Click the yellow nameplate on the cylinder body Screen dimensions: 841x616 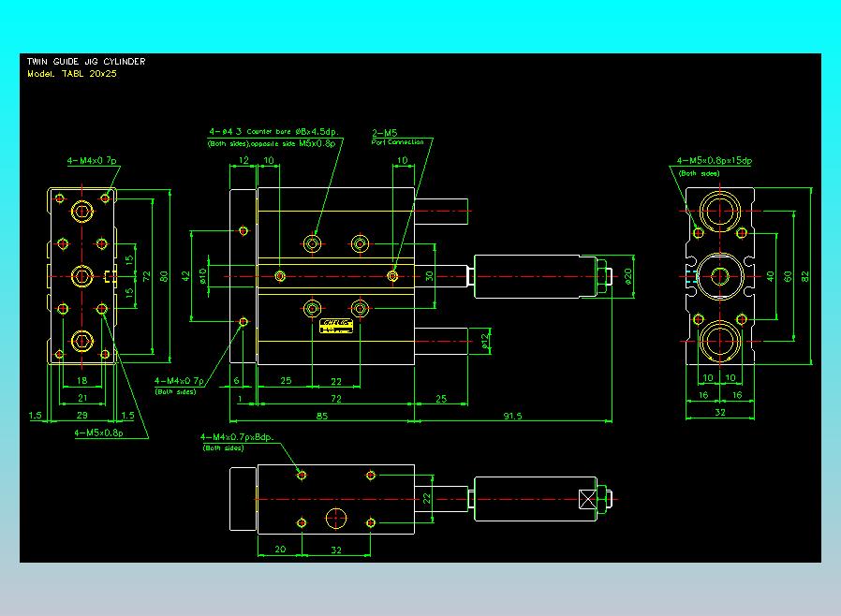click(335, 324)
